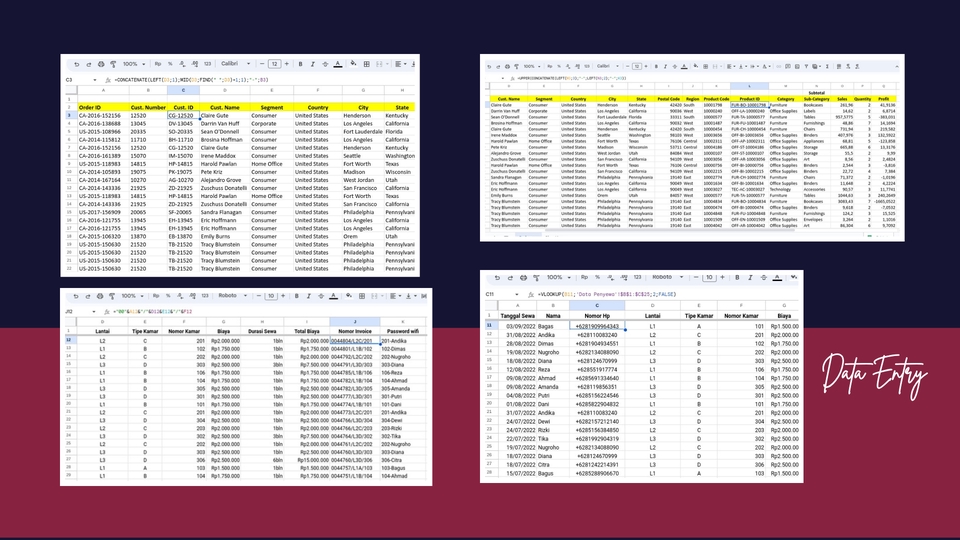
Task: Decrease font size from 10 in Lantai sheet
Action: coord(258,296)
